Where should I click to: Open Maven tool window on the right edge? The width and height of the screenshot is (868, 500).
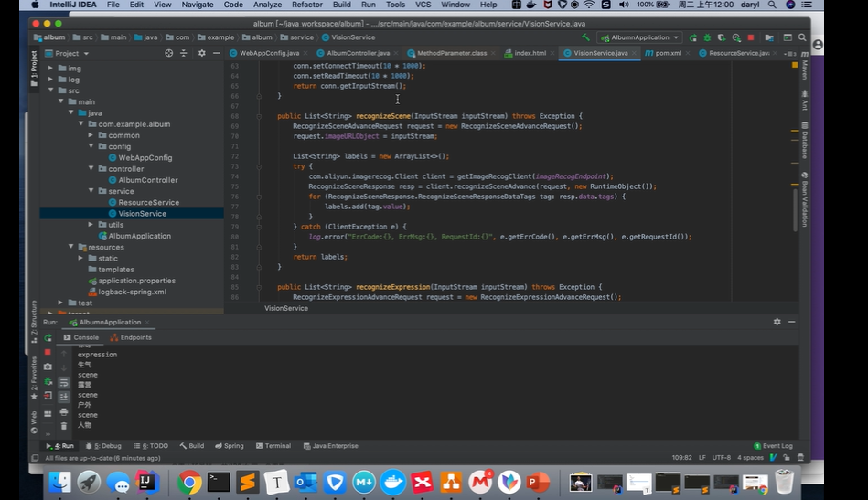[804, 65]
